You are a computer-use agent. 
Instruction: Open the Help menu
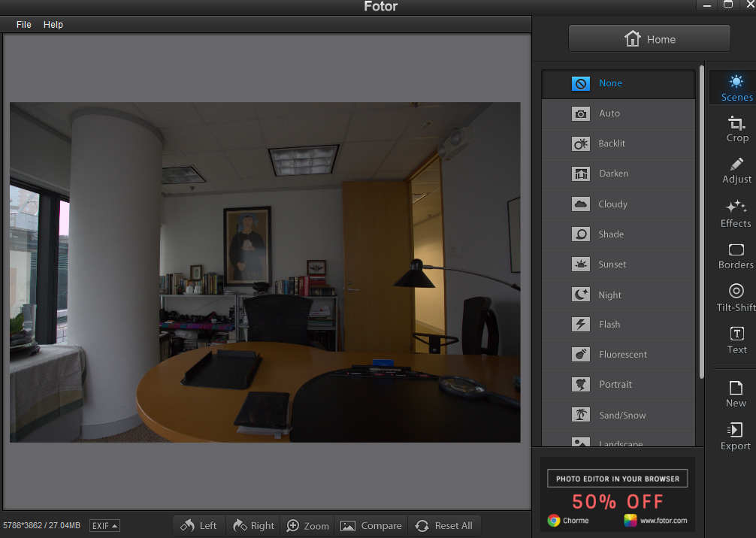(x=53, y=25)
